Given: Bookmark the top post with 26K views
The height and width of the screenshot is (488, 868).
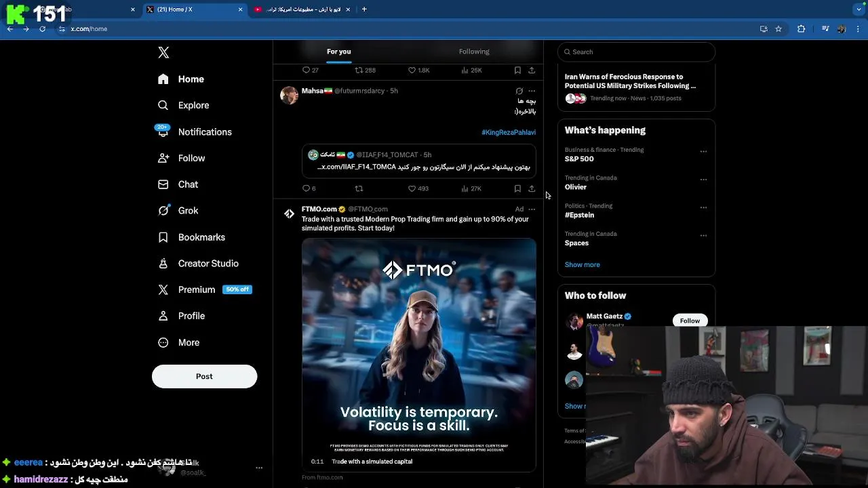Looking at the screenshot, I should (x=517, y=70).
